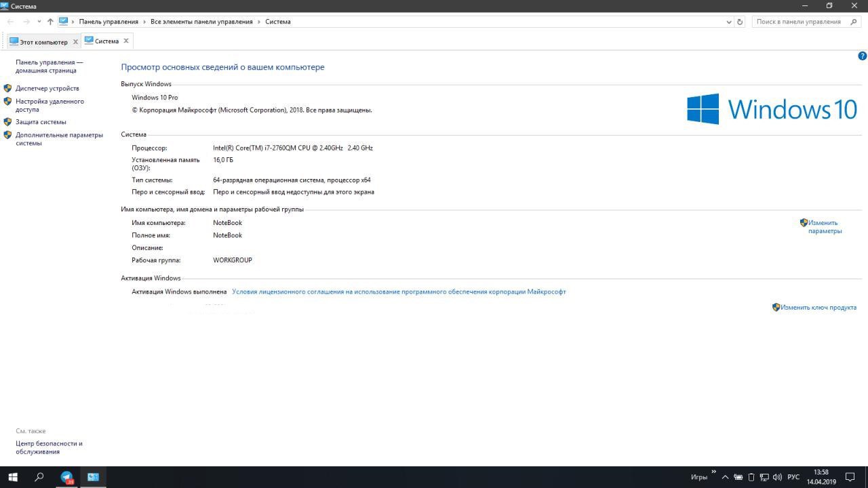Click 'Изменить ключ продукта' link
This screenshot has height=488, width=868.
coord(818,307)
